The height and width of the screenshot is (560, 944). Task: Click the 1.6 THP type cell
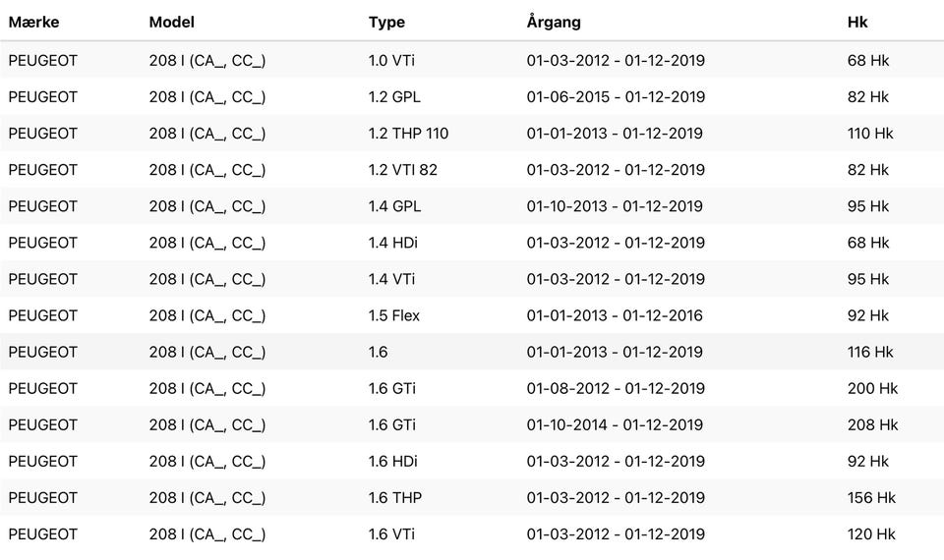point(395,498)
